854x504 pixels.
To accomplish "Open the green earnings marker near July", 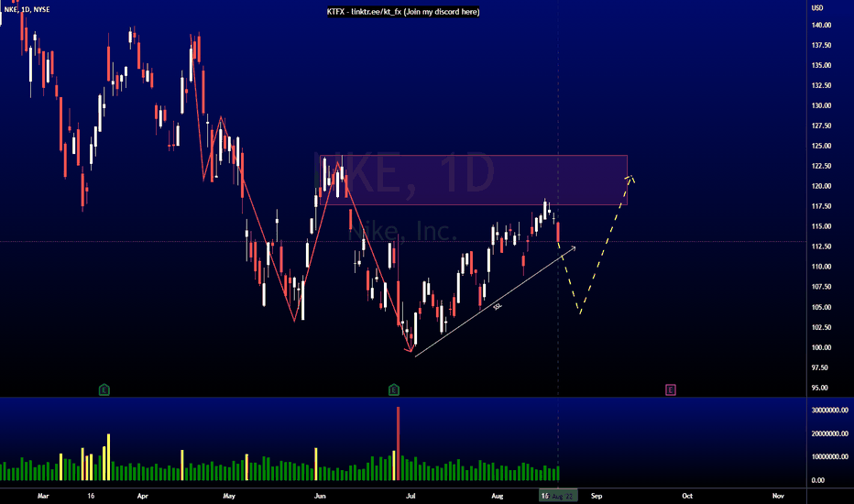I will 394,389.
